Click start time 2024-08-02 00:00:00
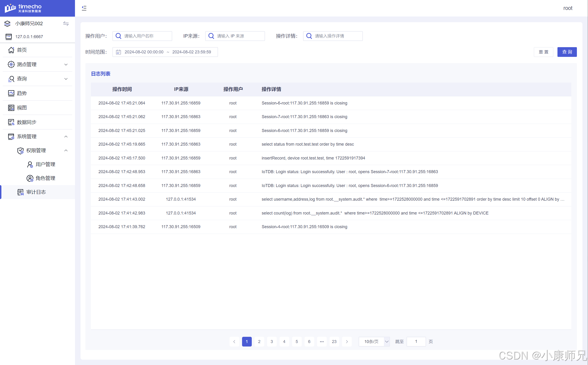 [144, 52]
